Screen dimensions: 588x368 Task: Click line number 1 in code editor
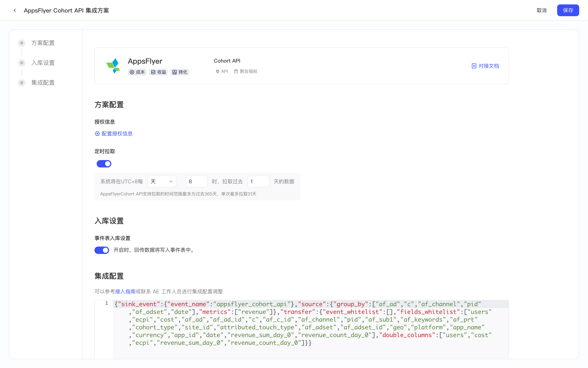coord(107,303)
